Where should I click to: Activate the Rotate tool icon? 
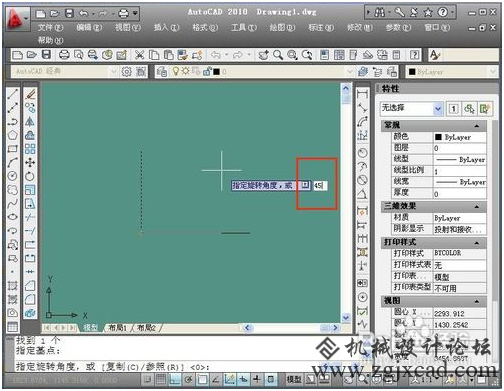pos(30,176)
